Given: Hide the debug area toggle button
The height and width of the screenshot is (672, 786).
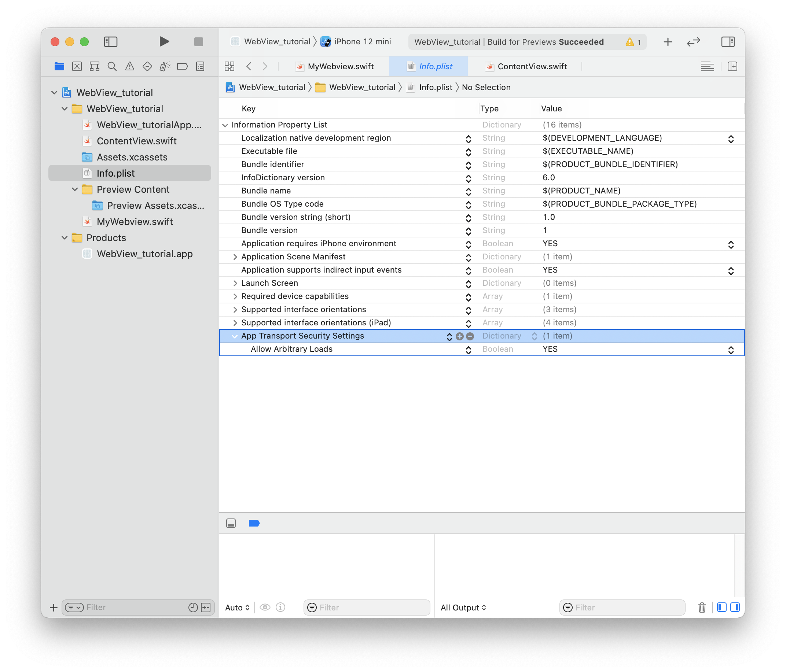Looking at the screenshot, I should [231, 523].
